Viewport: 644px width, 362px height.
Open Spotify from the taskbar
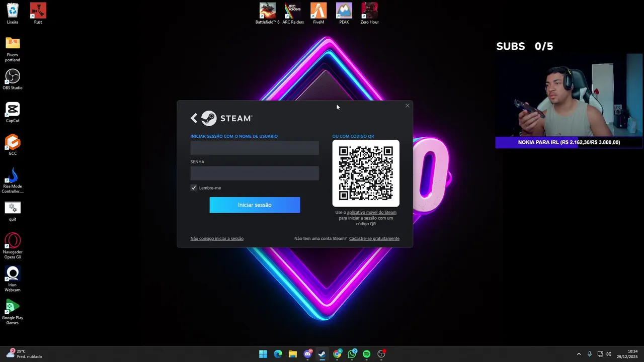pyautogui.click(x=366, y=354)
